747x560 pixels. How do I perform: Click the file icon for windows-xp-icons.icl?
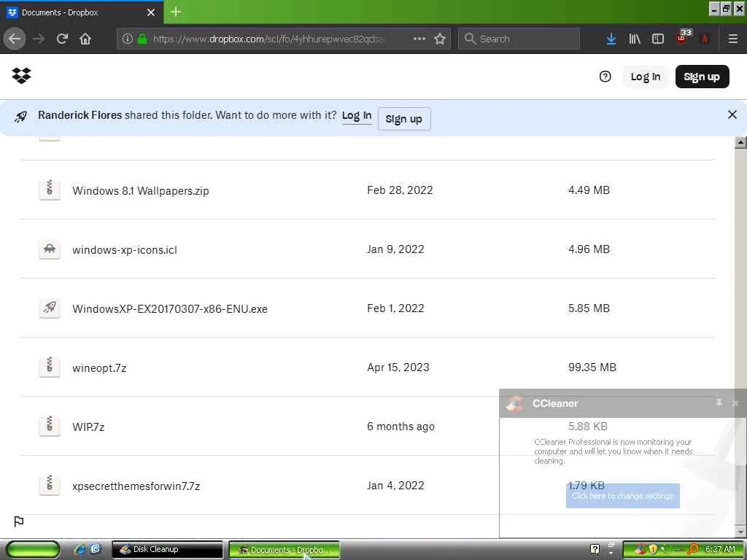point(50,249)
